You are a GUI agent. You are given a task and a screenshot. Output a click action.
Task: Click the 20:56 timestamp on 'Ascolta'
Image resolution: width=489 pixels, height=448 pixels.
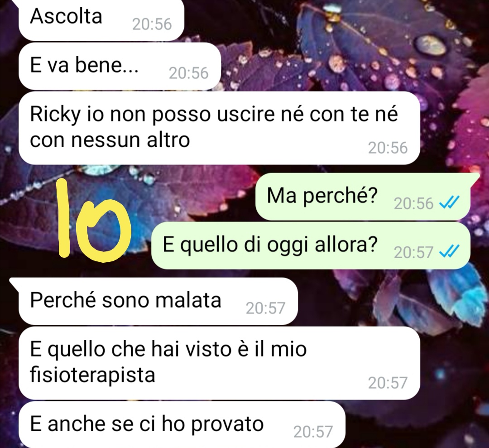pyautogui.click(x=152, y=24)
